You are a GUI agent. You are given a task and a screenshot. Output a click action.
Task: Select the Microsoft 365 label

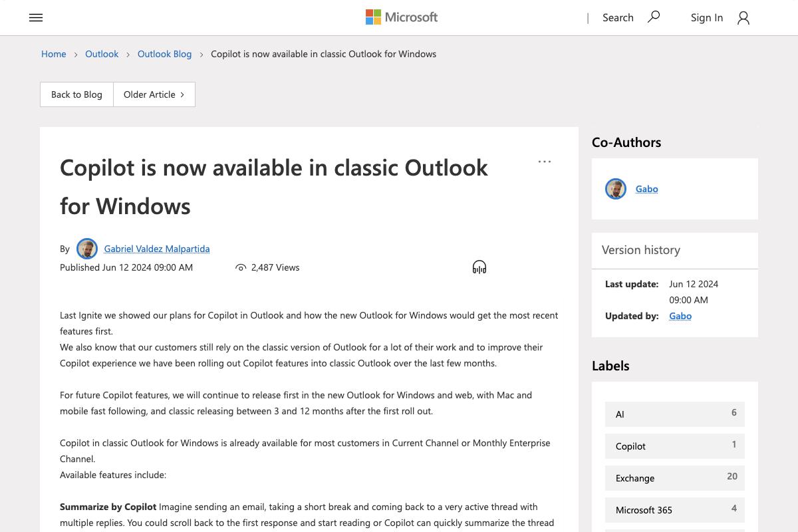pos(675,510)
